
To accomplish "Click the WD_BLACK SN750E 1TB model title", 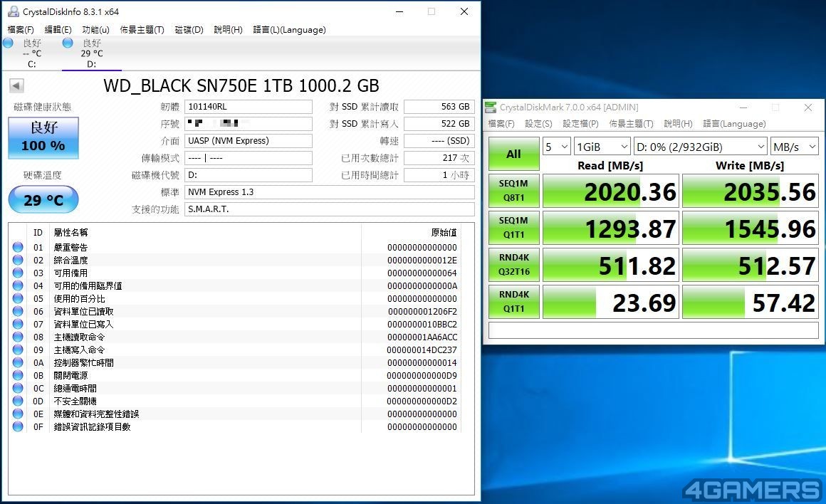I will (x=241, y=85).
